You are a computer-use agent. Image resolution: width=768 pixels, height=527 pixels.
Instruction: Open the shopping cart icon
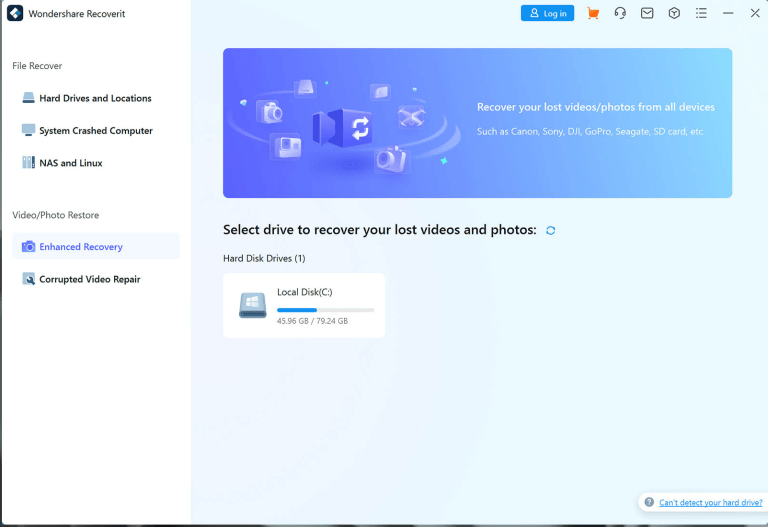(x=593, y=13)
